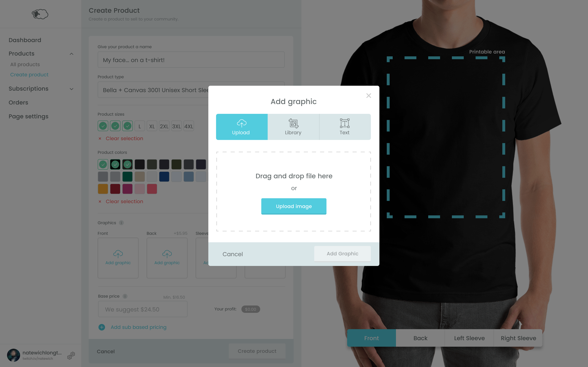Click the Upload image button
Screen dimensions: 588x367
[294, 206]
